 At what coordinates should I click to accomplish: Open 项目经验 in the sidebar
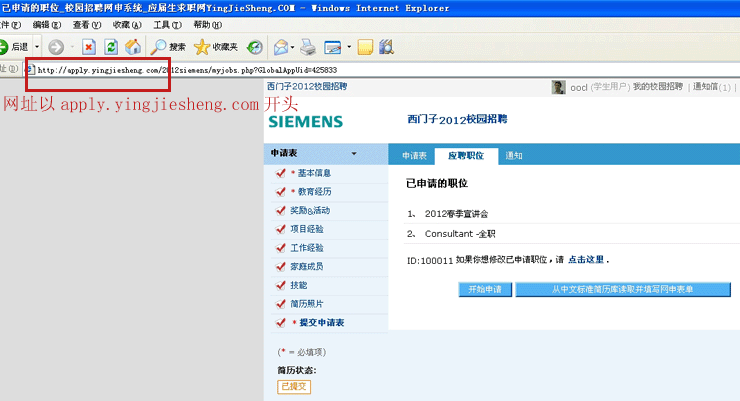[307, 229]
